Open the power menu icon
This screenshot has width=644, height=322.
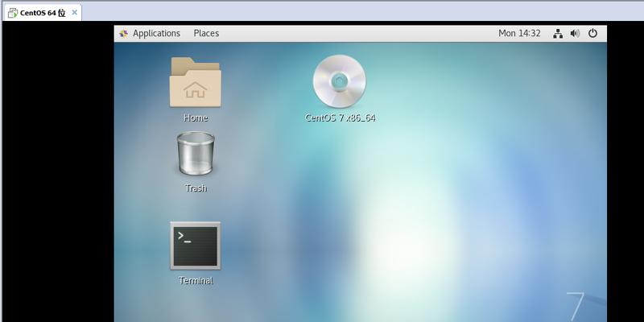pos(592,33)
